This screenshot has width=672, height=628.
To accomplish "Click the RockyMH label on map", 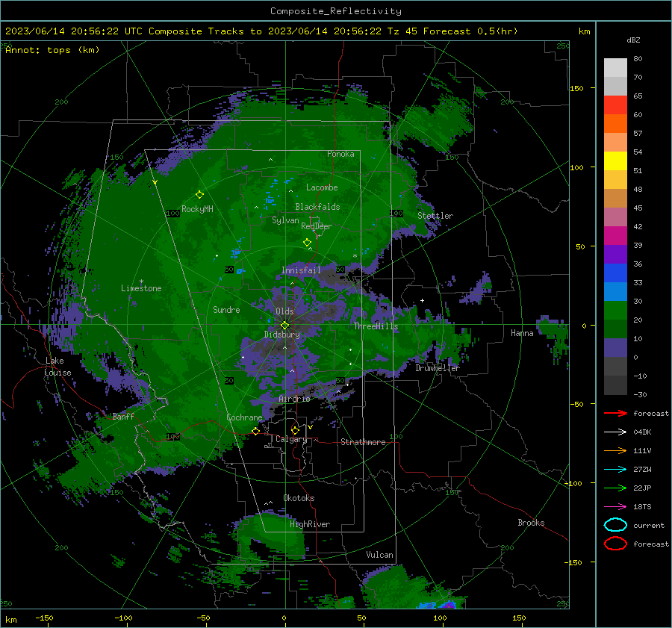I will [197, 209].
